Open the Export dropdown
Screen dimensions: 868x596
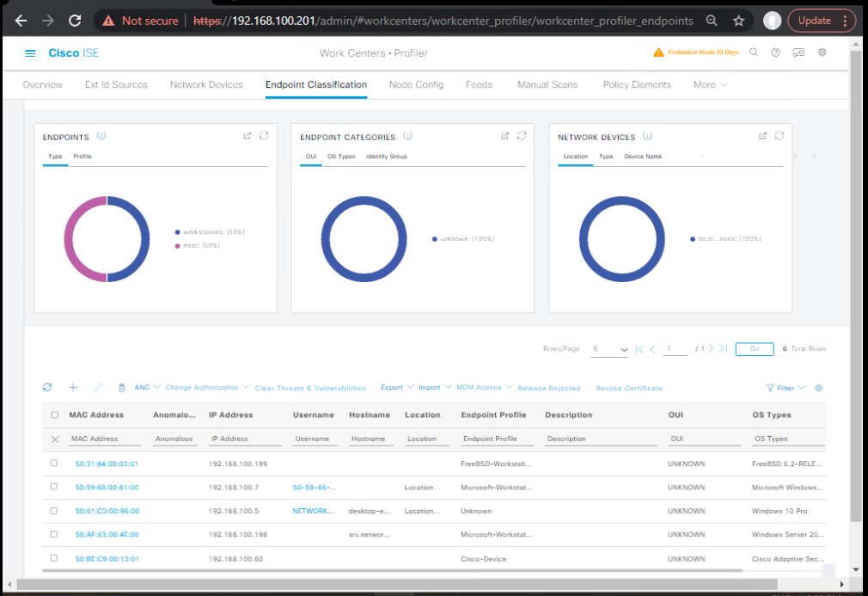(397, 387)
